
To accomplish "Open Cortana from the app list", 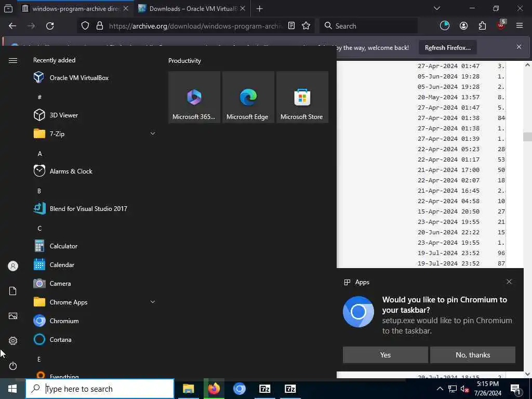I will point(52,339).
